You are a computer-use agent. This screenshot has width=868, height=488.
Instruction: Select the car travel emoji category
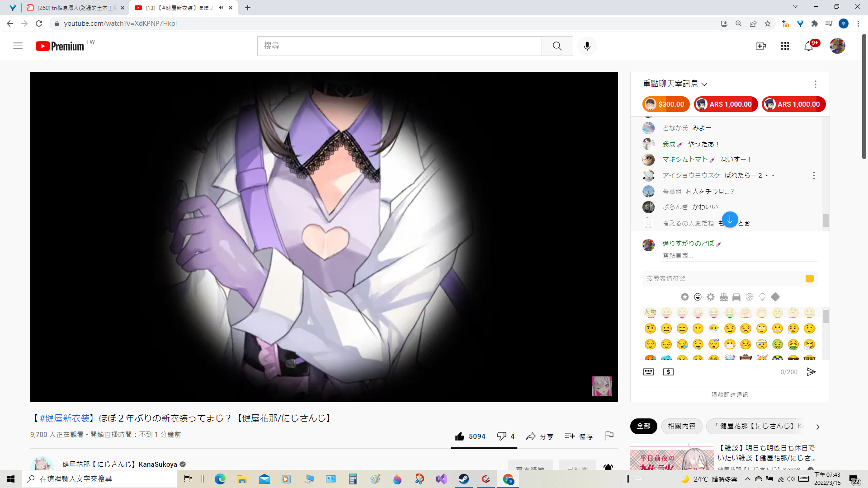(x=736, y=297)
